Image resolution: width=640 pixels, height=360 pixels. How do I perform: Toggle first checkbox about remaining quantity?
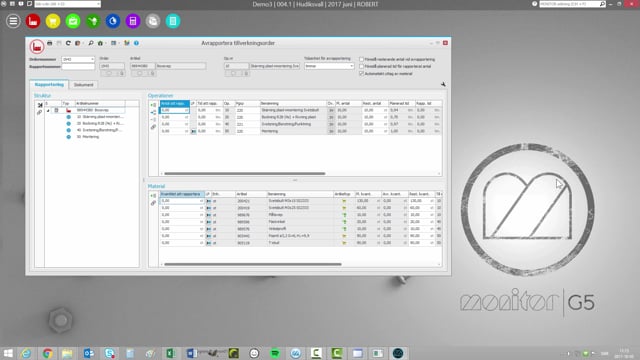[x=361, y=59]
